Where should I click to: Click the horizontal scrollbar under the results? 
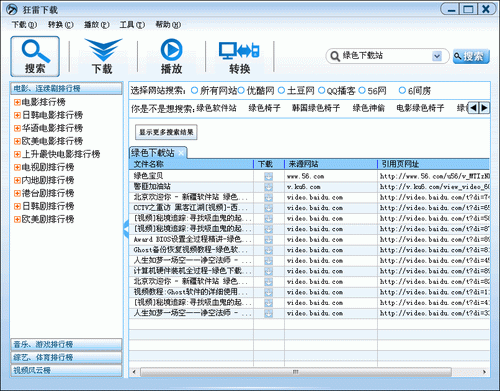pyautogui.click(x=296, y=372)
